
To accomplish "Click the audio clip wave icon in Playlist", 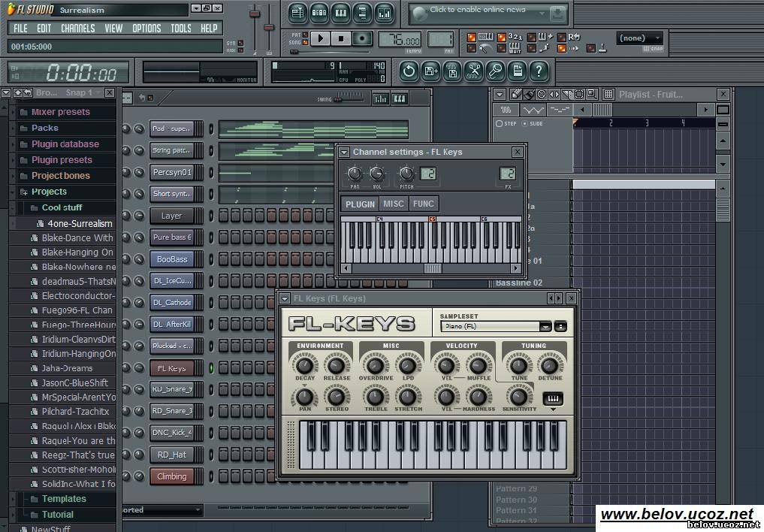I will [x=506, y=110].
